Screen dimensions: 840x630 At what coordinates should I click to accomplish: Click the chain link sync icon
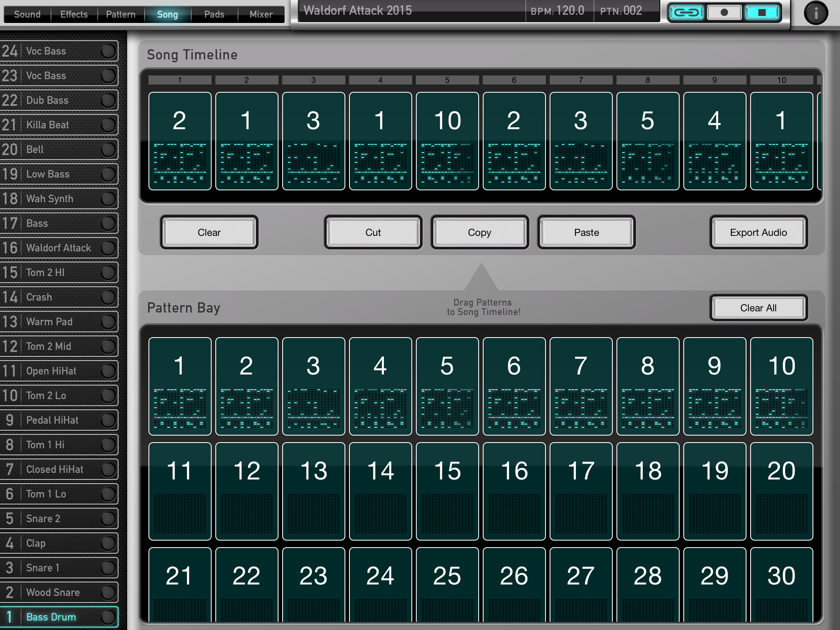(x=686, y=12)
